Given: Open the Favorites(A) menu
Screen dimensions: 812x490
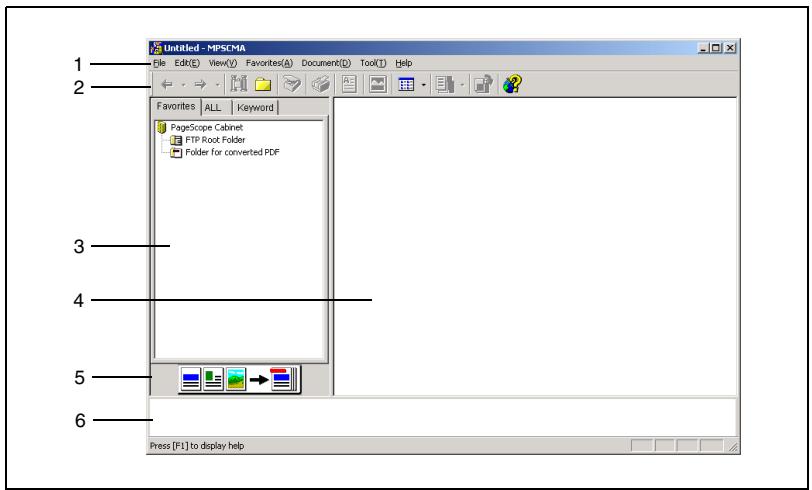Looking at the screenshot, I should [269, 63].
